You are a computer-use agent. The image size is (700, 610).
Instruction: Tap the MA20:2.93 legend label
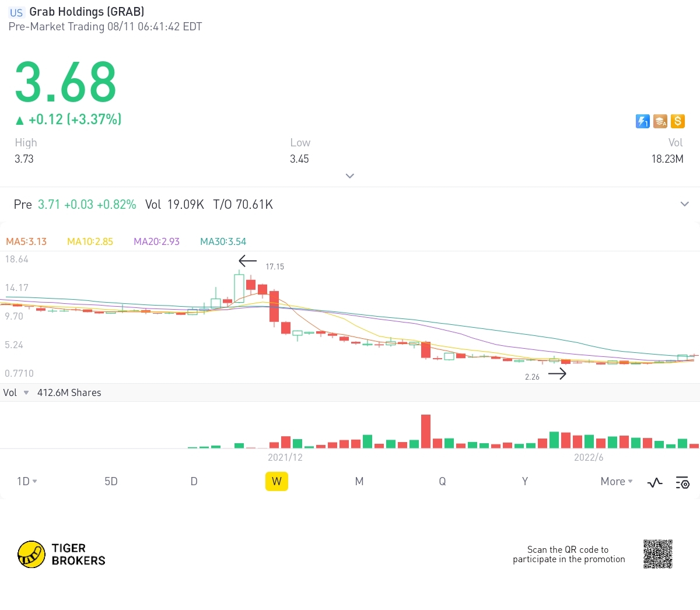coord(156,241)
